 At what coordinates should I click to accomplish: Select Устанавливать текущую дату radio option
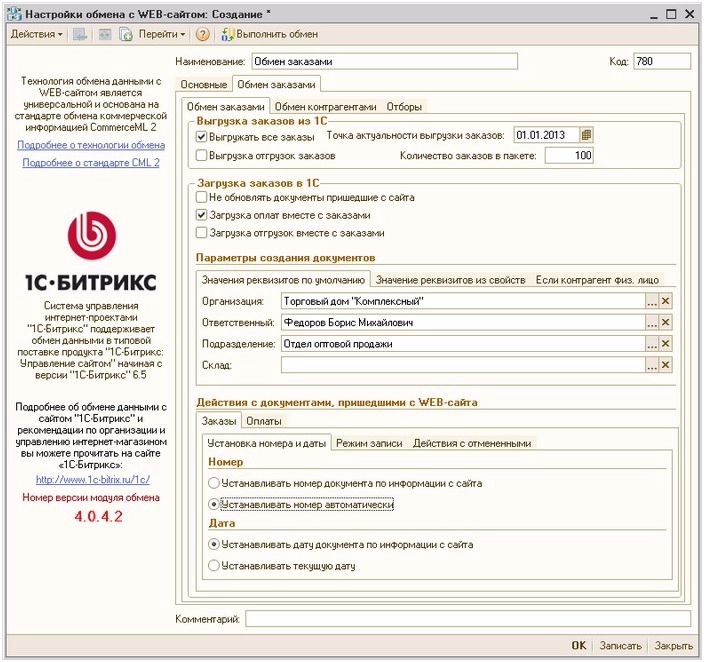(x=212, y=566)
